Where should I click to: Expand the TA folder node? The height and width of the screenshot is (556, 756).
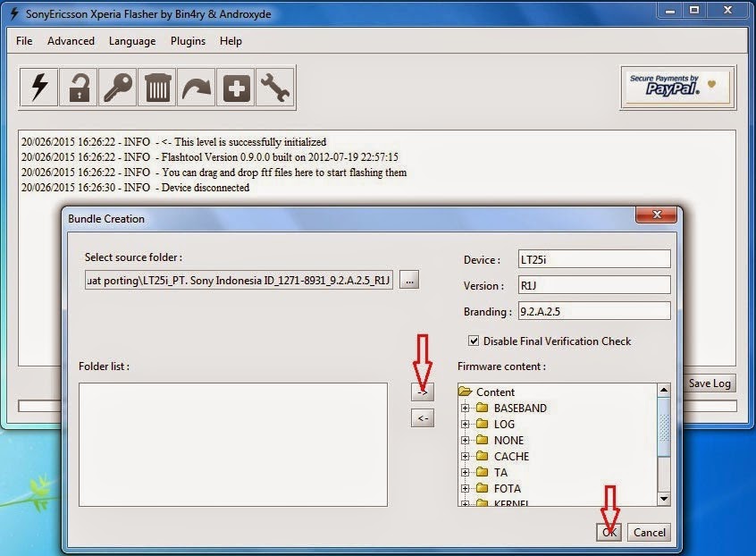point(465,472)
